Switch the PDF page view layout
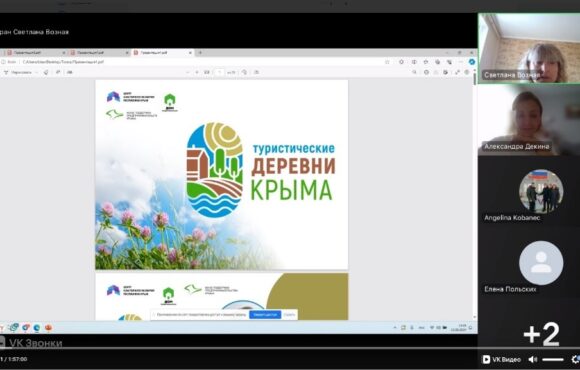 click(x=256, y=72)
